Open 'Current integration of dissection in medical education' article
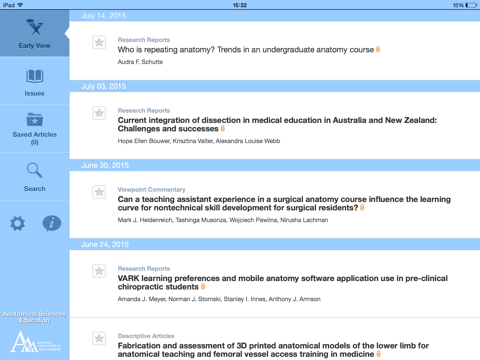Image resolution: width=480 pixels, height=360 pixels. pos(277,124)
